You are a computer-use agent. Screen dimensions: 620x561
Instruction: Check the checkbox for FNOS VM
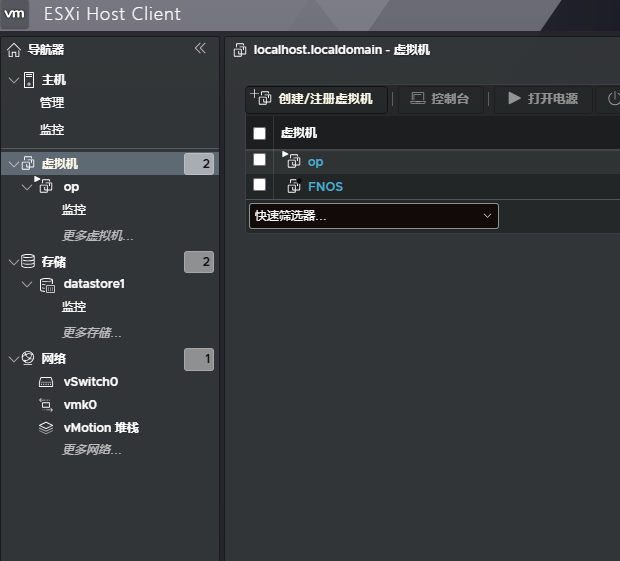[259, 184]
